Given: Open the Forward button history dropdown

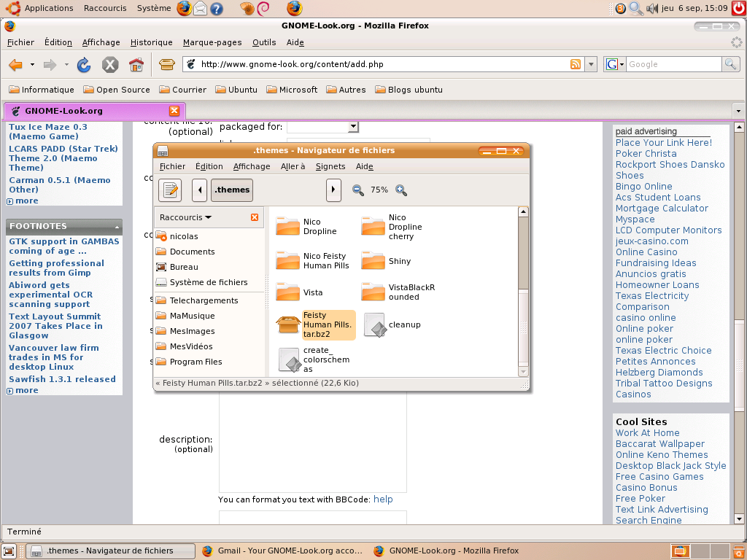Looking at the screenshot, I should (66, 64).
